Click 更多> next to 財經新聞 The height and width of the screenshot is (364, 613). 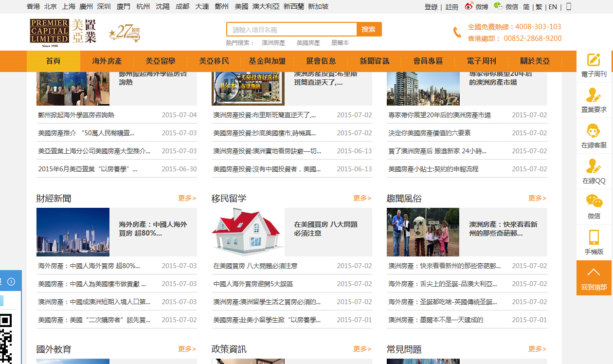coord(187,198)
